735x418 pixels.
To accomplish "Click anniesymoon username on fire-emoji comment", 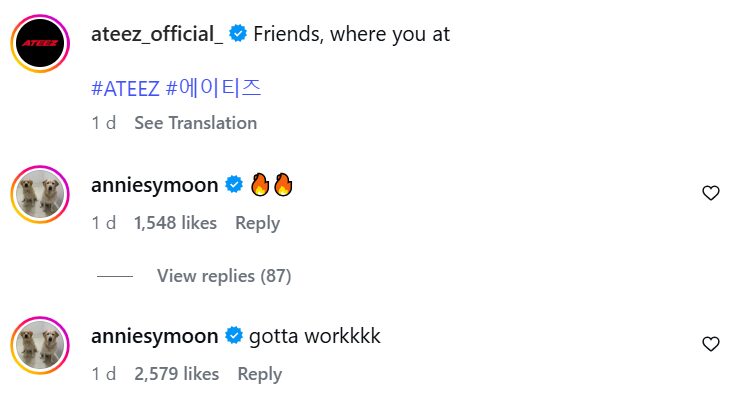I will pos(154,185).
